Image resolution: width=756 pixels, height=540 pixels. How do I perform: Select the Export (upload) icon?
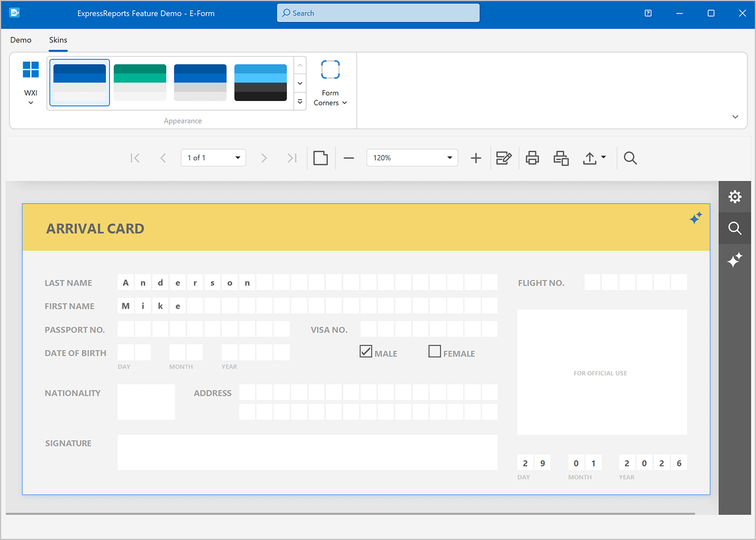pyautogui.click(x=591, y=158)
